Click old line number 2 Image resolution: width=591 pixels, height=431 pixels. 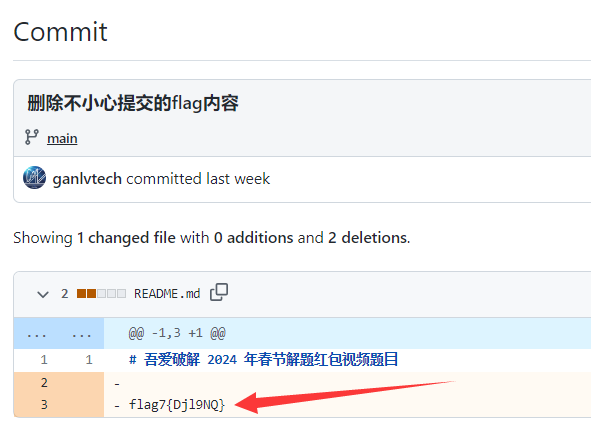[44, 383]
